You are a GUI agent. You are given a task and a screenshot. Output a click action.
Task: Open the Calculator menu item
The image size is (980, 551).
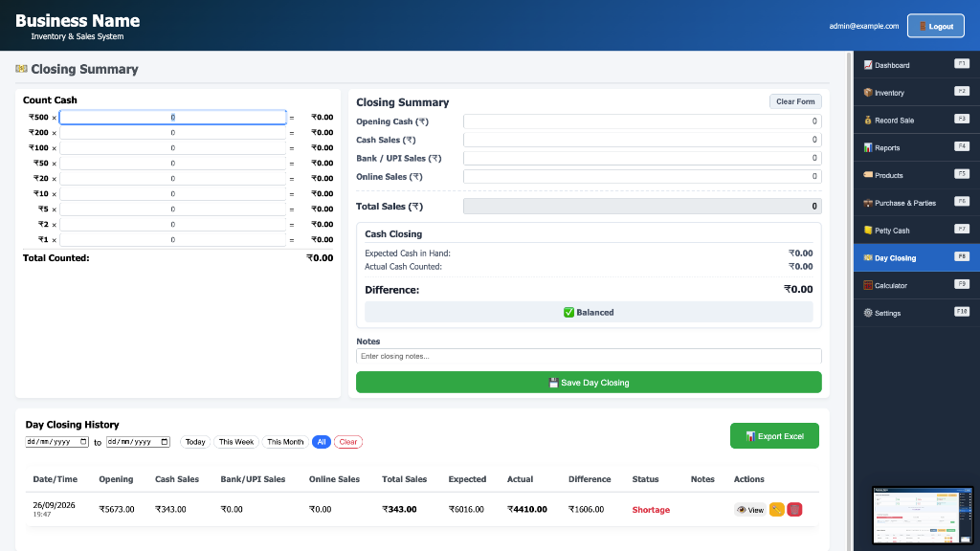tap(916, 285)
